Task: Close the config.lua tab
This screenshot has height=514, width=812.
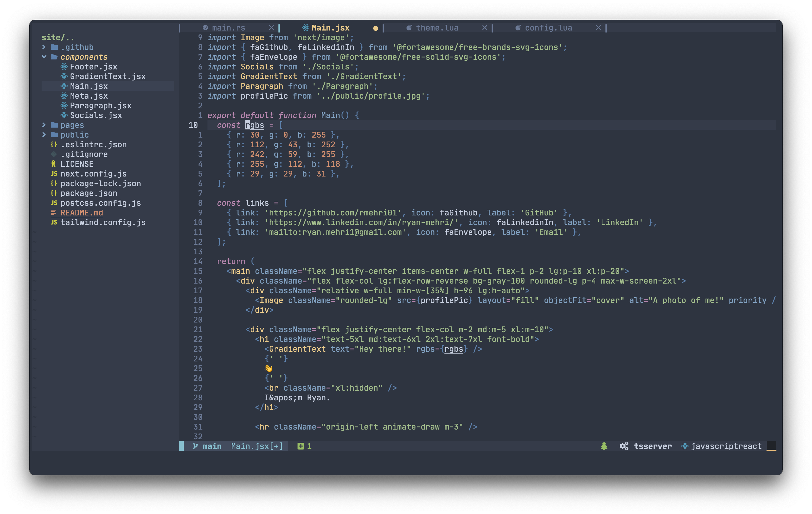Action: pyautogui.click(x=598, y=28)
